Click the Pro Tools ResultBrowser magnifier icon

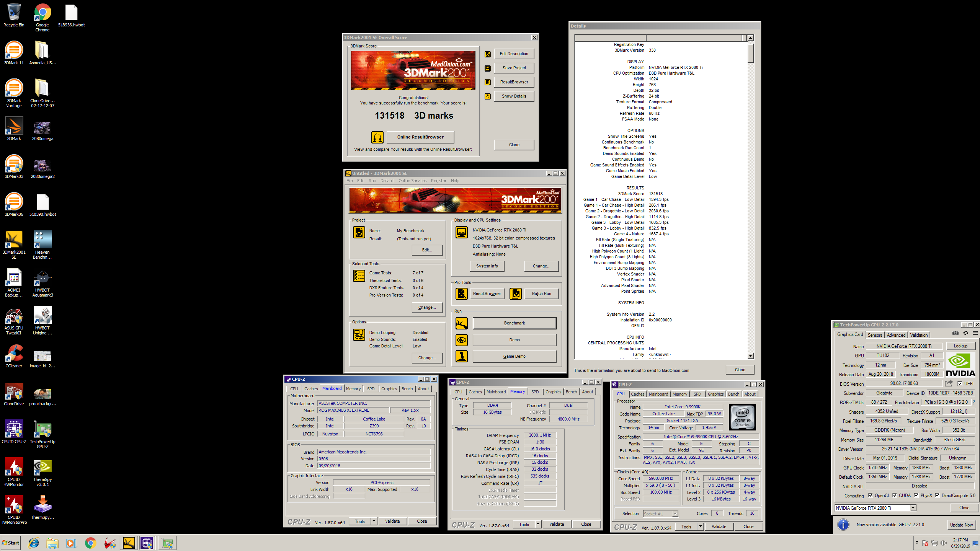click(x=461, y=294)
